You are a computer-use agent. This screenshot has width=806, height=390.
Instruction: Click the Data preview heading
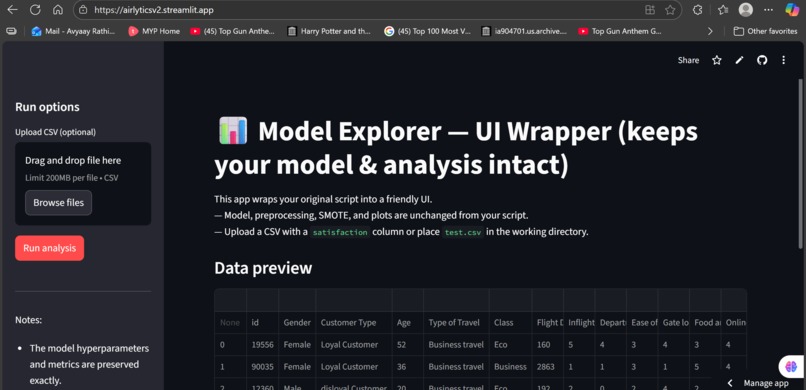pos(263,268)
